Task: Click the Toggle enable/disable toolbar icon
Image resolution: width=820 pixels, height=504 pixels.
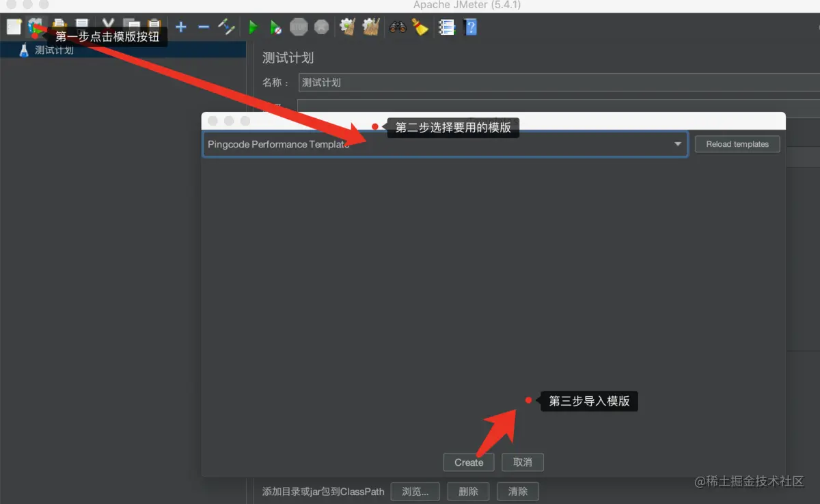Action: (x=226, y=27)
